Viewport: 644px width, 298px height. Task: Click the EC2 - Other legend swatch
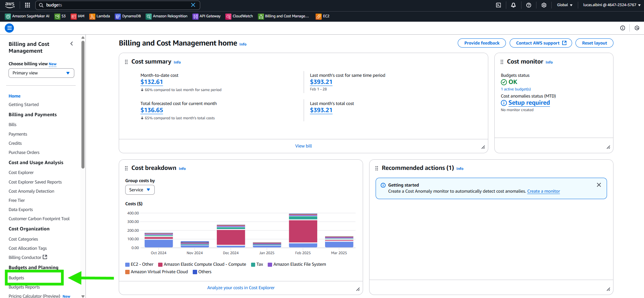(x=127, y=265)
